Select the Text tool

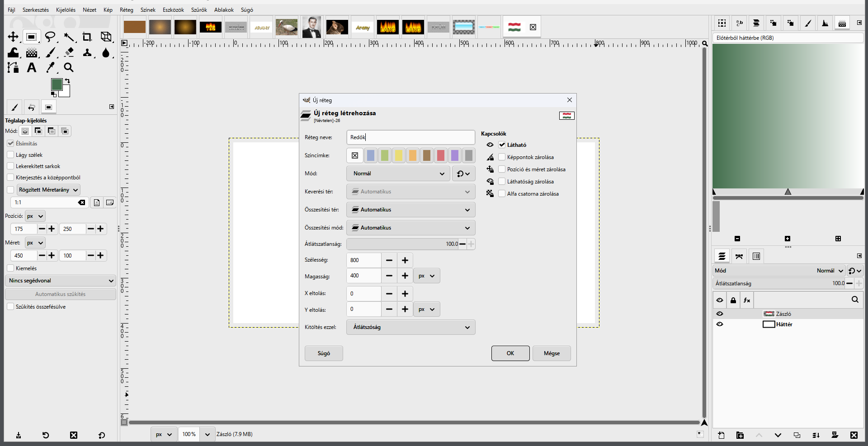click(32, 67)
